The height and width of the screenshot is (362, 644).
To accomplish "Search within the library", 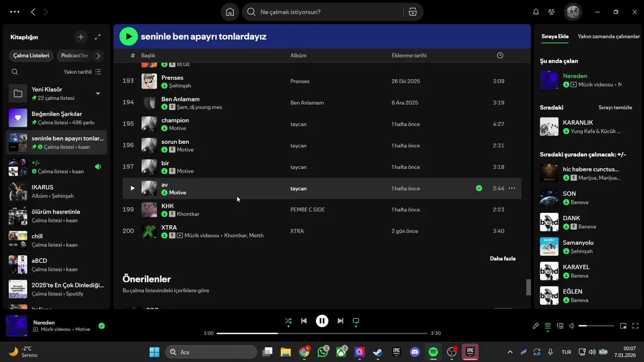I will (x=15, y=72).
